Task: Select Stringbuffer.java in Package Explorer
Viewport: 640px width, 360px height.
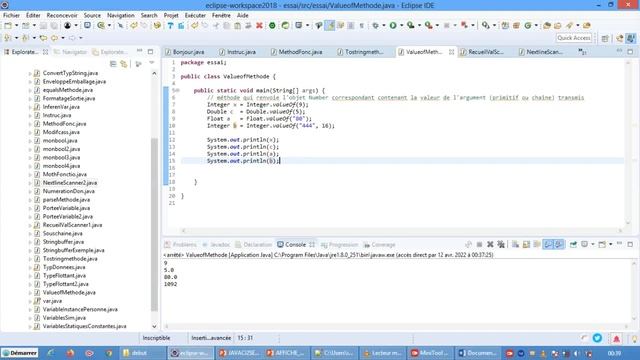Action: click(63, 242)
